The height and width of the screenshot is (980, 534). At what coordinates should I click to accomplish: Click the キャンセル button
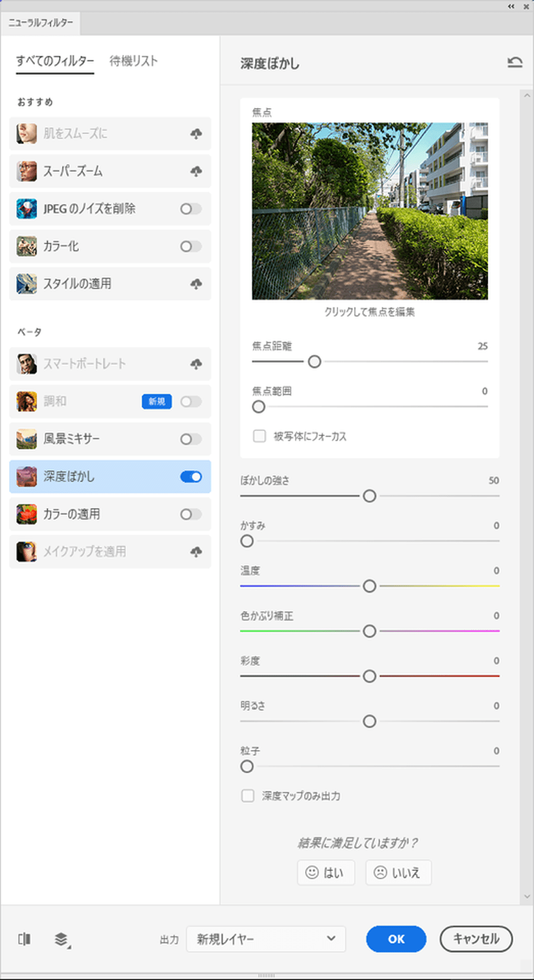(x=476, y=939)
